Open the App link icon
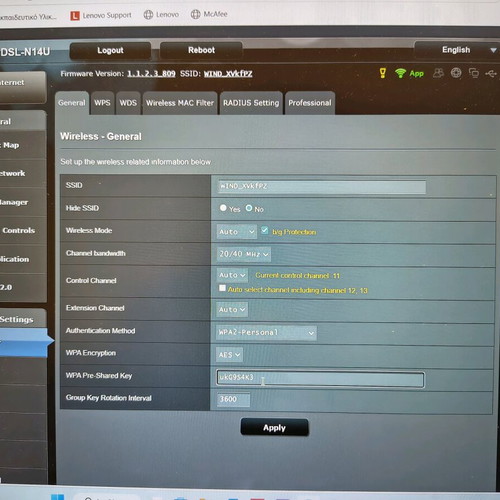Screen dimensions: 500x500 pos(417,74)
